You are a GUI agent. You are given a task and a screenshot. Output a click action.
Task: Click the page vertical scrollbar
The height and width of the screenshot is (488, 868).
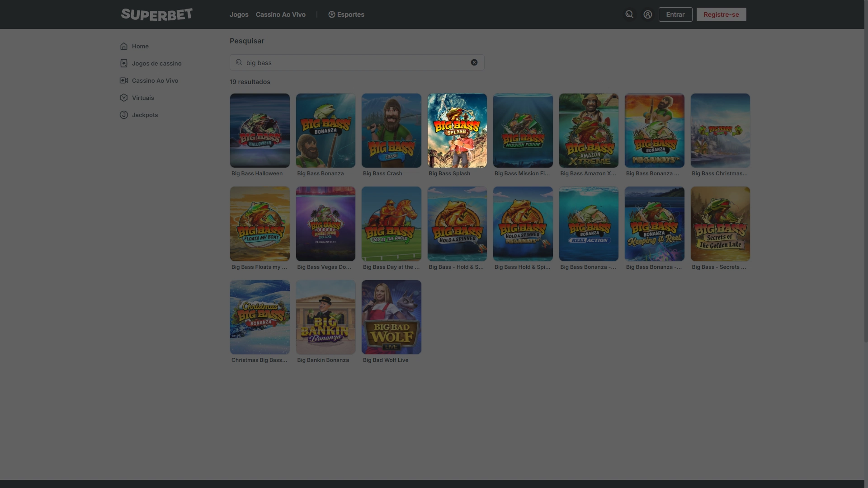tap(866, 172)
